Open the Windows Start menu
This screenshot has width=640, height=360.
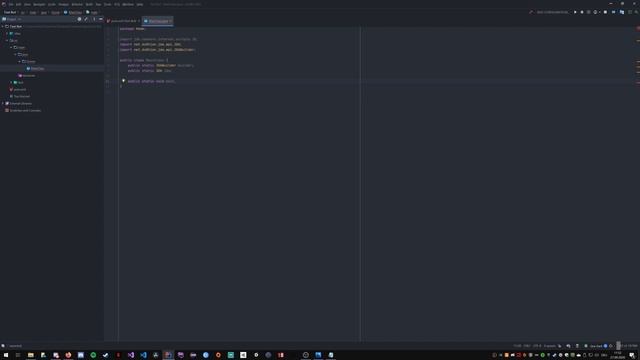[6, 355]
